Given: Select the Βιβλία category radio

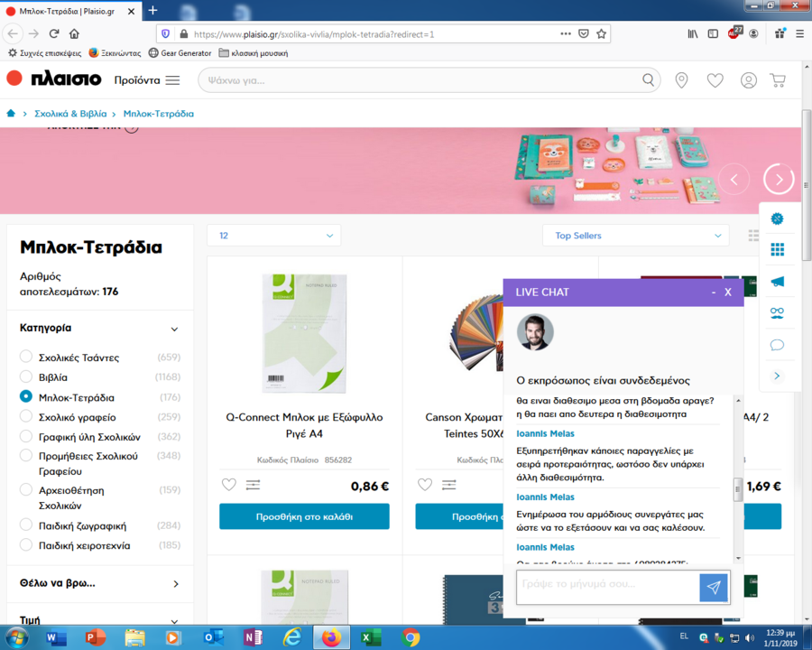Looking at the screenshot, I should (26, 376).
